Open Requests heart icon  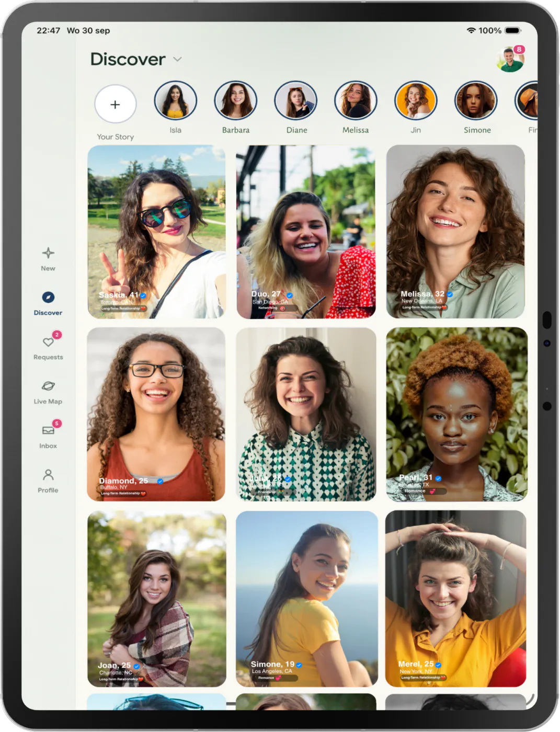48,342
